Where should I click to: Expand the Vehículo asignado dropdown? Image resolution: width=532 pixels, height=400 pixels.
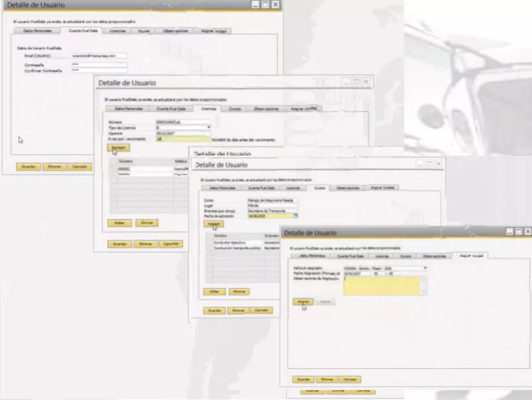click(424, 268)
